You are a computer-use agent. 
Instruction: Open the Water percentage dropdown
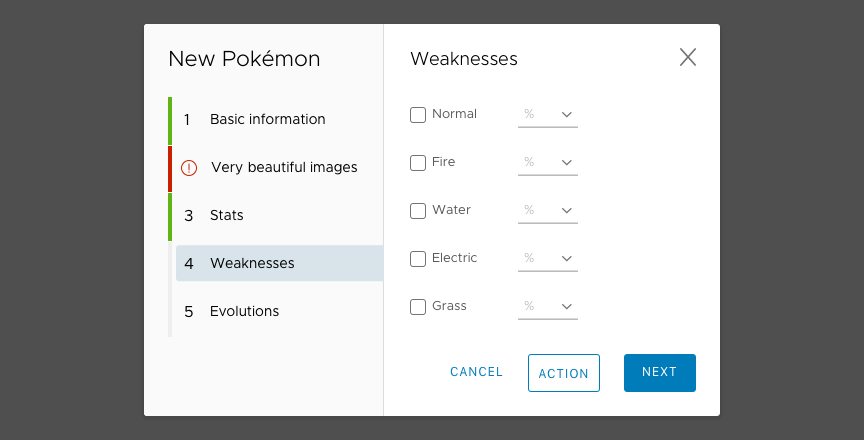click(548, 211)
